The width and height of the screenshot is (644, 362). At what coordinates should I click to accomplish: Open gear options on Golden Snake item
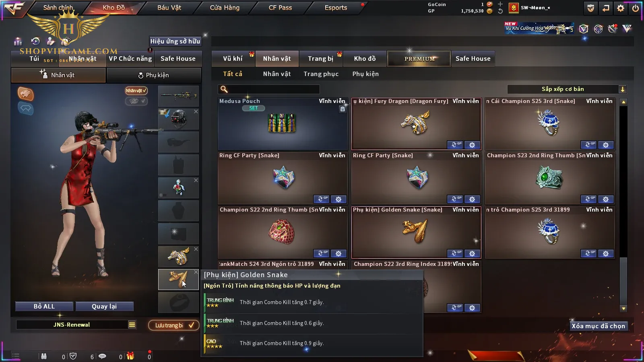[x=472, y=253]
